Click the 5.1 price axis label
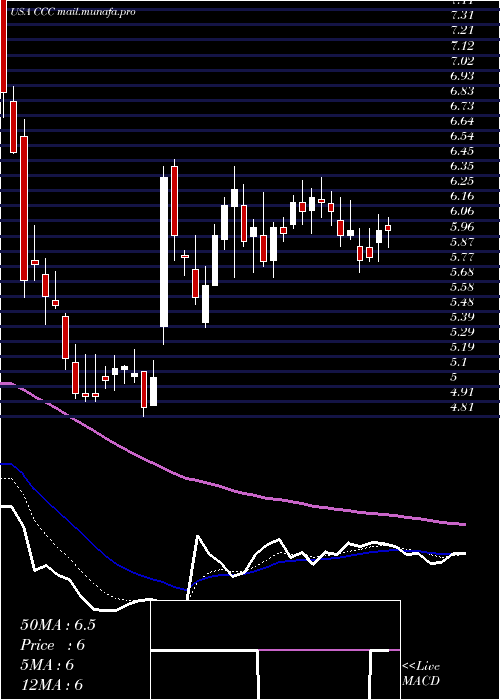The width and height of the screenshot is (500, 700). (459, 362)
